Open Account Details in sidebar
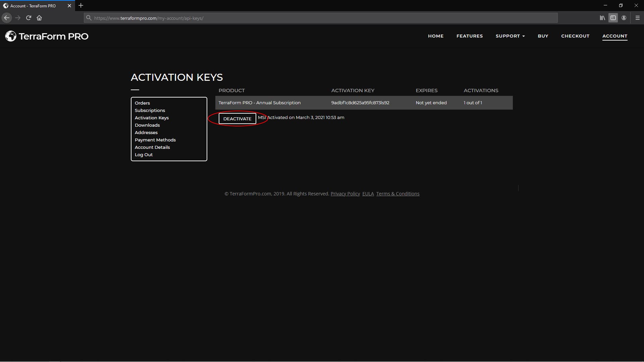This screenshot has width=644, height=362. coord(152,147)
